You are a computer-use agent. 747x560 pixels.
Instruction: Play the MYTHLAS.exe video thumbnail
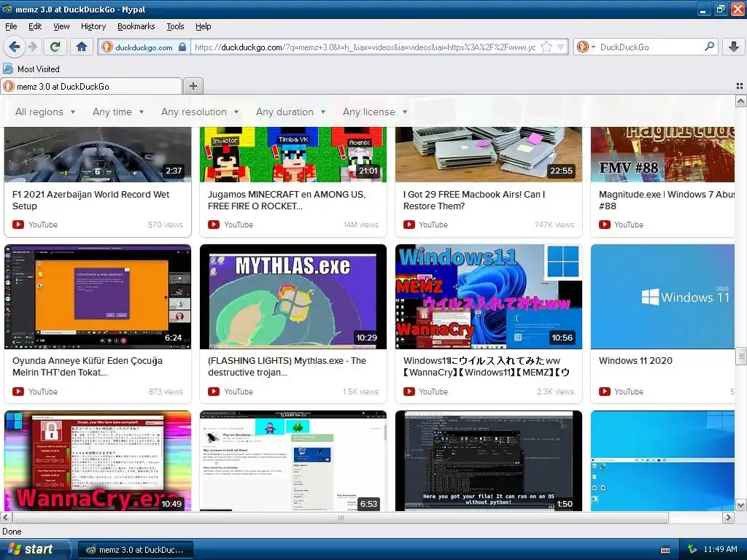[x=293, y=297]
